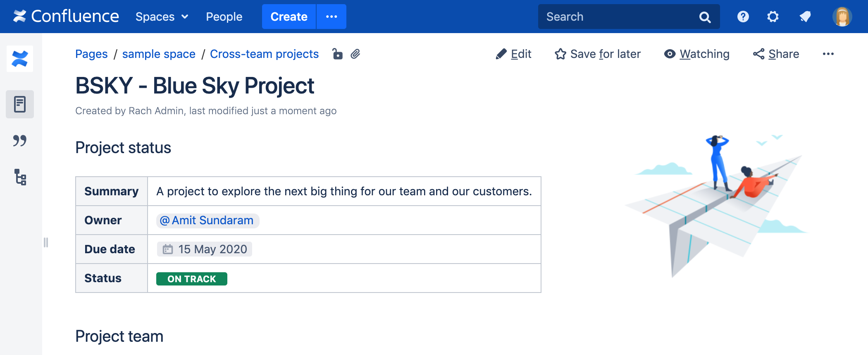
Task: Click the paper plane illustration
Action: point(715,205)
